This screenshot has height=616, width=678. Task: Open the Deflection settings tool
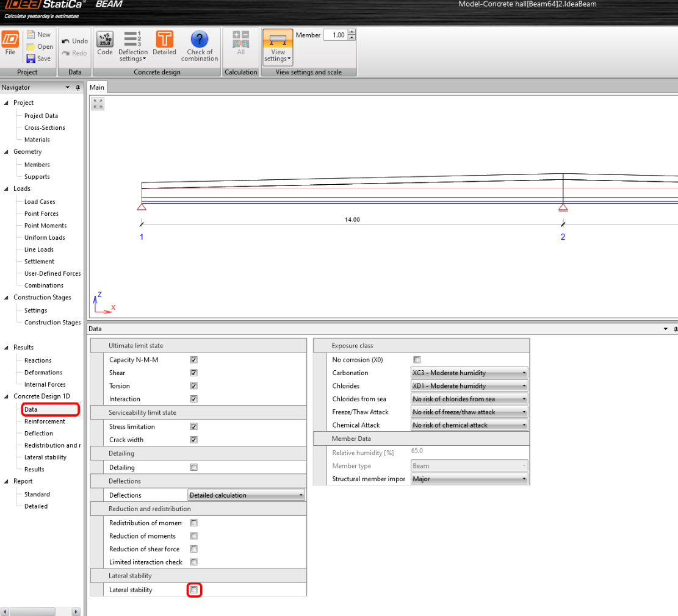[132, 40]
